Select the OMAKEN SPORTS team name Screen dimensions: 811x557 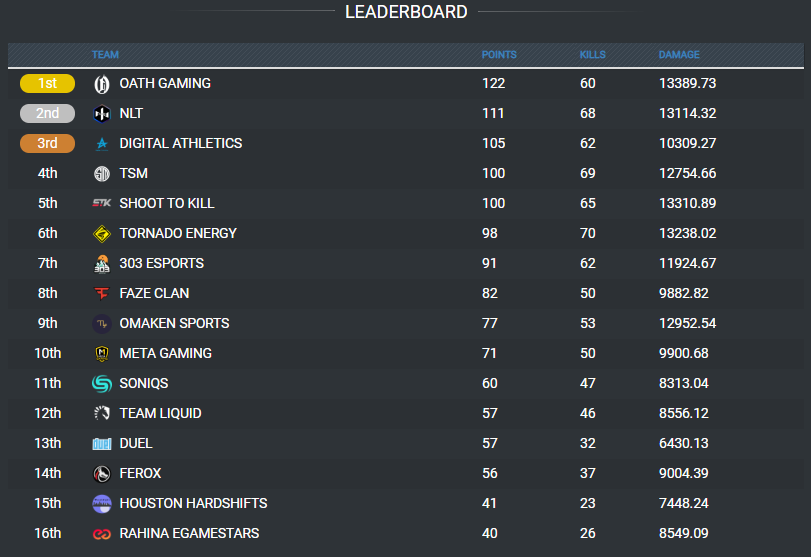[174, 323]
